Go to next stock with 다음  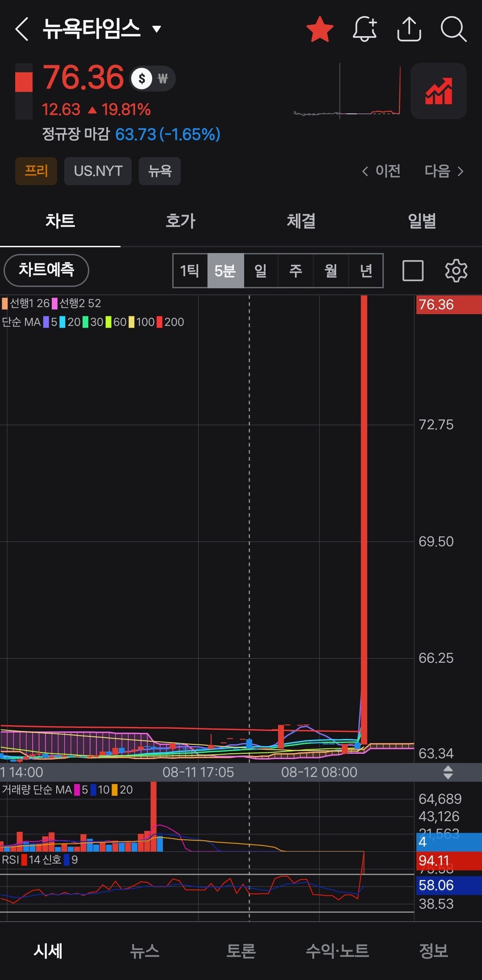coord(445,171)
